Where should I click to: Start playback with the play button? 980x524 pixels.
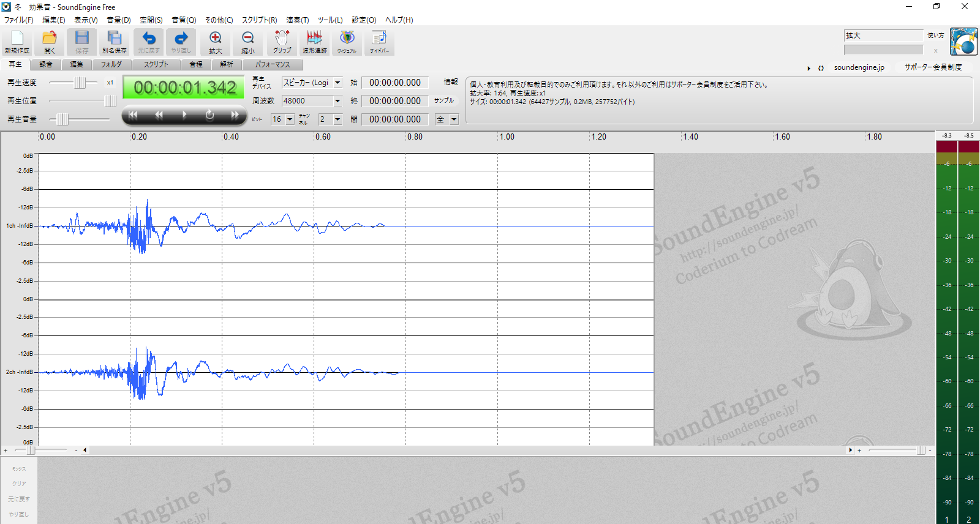click(x=184, y=115)
